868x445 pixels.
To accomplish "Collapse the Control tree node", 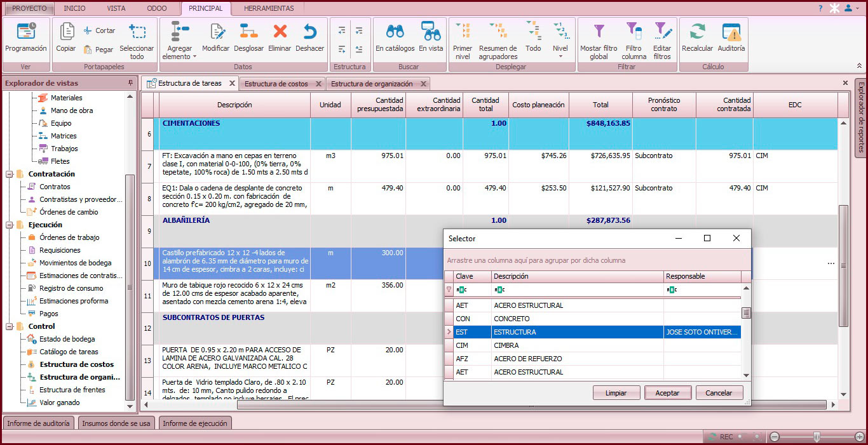I will 10,326.
